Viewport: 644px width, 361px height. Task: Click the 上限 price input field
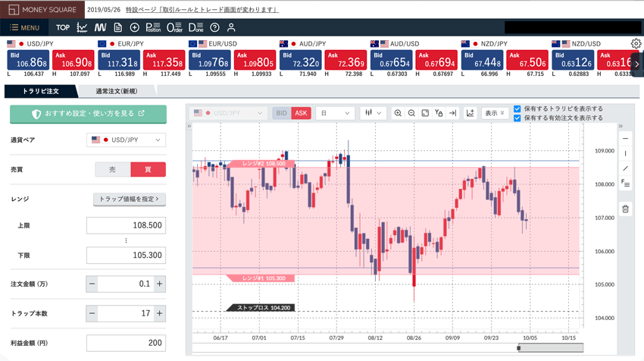[x=126, y=226]
